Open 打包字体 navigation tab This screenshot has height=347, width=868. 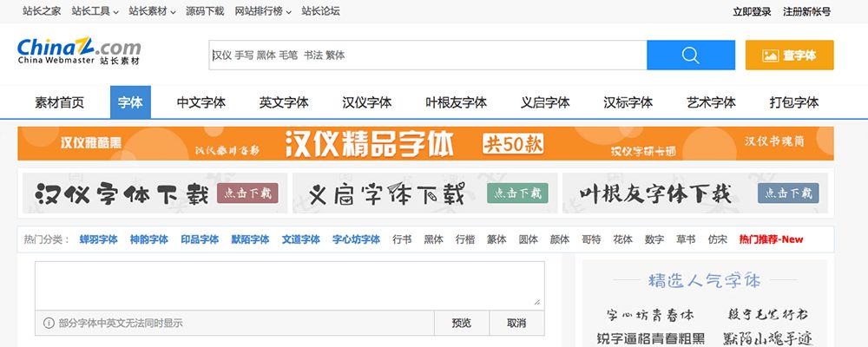794,102
